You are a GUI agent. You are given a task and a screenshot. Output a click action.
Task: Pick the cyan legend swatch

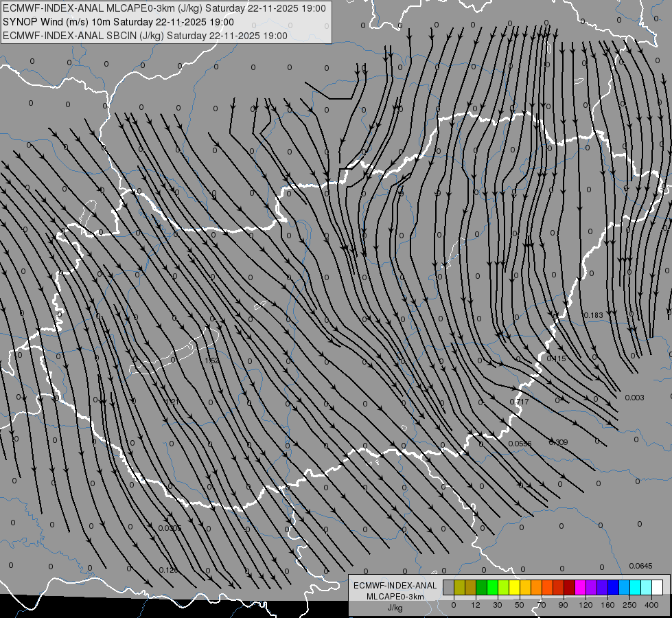coord(635,587)
